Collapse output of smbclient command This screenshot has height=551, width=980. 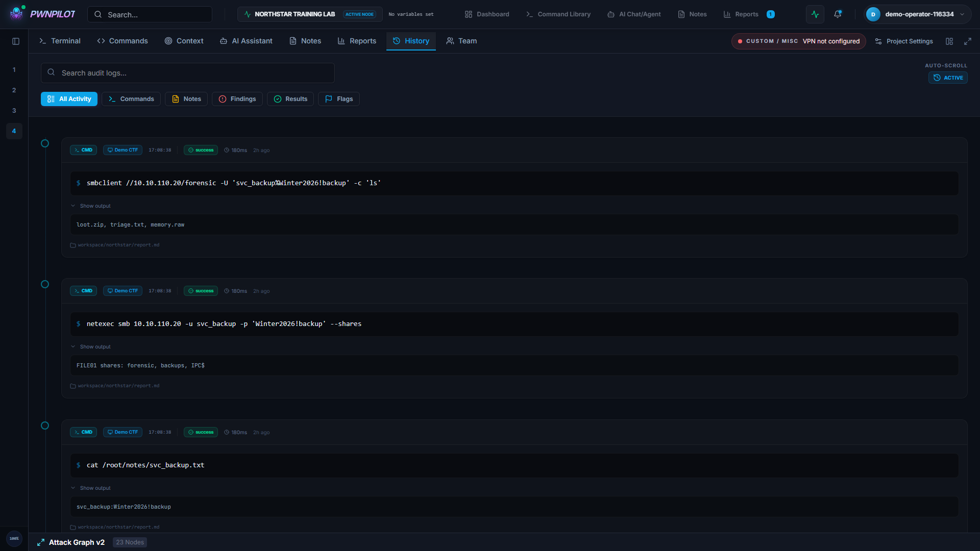[x=90, y=206]
